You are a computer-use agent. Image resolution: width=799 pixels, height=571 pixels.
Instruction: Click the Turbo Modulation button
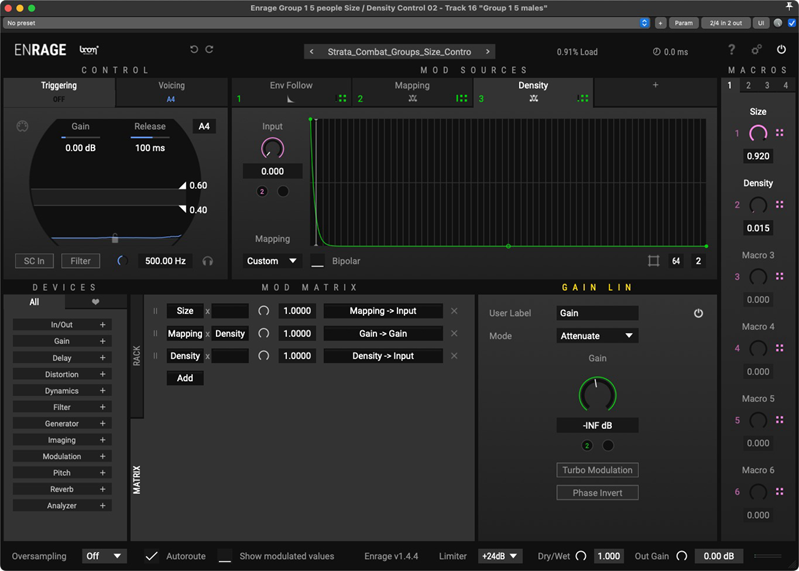597,470
